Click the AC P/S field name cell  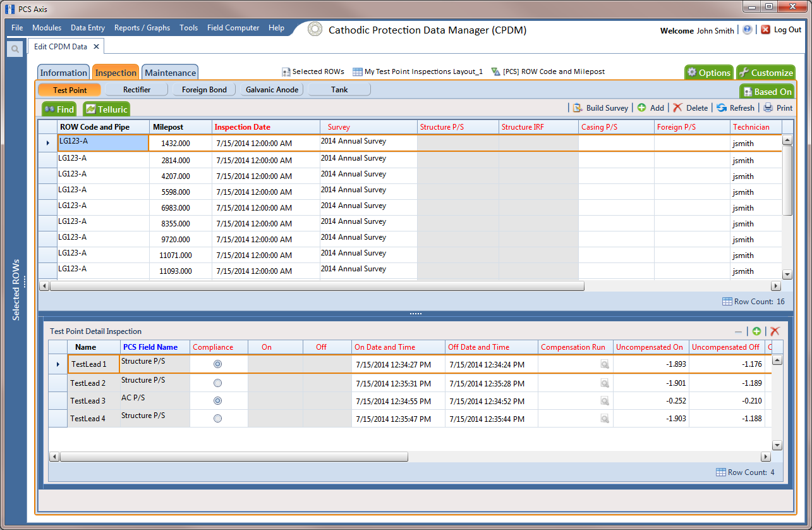click(155, 401)
